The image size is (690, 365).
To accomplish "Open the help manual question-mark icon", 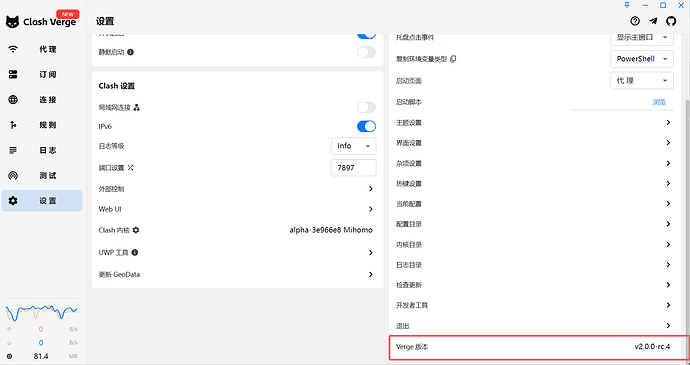I will click(635, 21).
